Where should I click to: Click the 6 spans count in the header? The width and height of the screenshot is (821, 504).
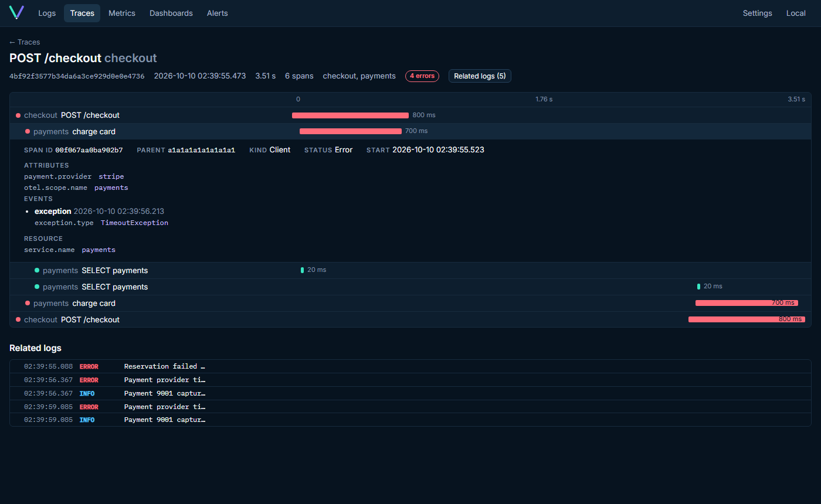pyautogui.click(x=299, y=76)
